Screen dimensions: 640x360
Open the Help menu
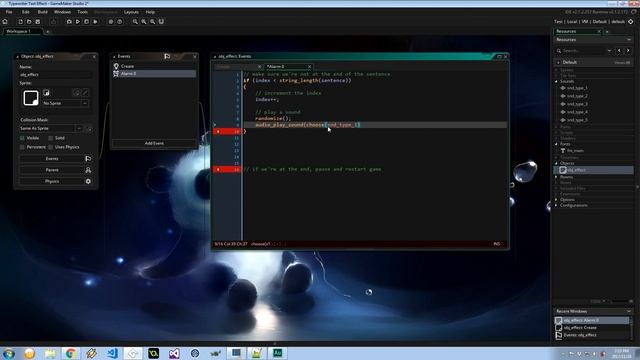[x=150, y=12]
